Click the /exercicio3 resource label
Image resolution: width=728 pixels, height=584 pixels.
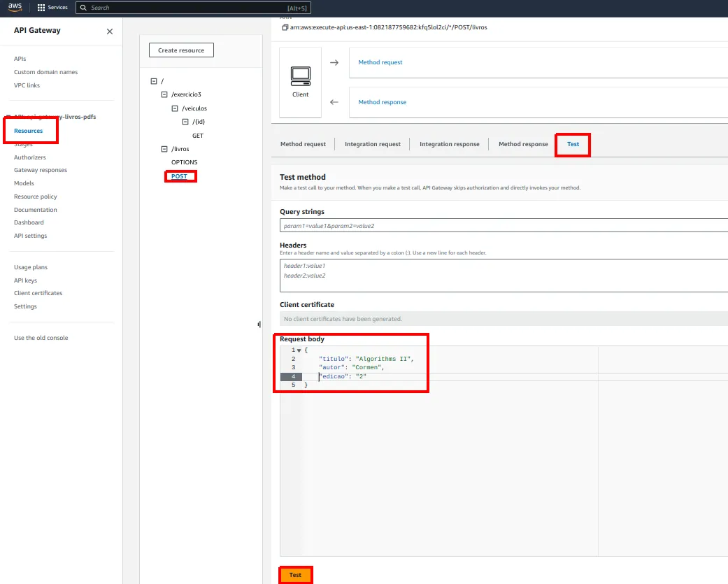click(186, 94)
